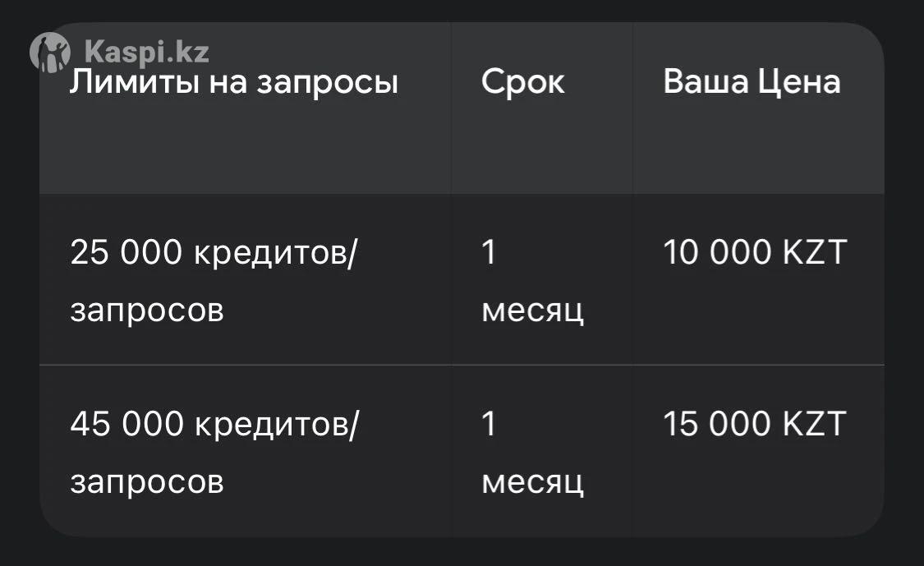
Task: Click the number "45 000" in the second row
Action: [126, 424]
